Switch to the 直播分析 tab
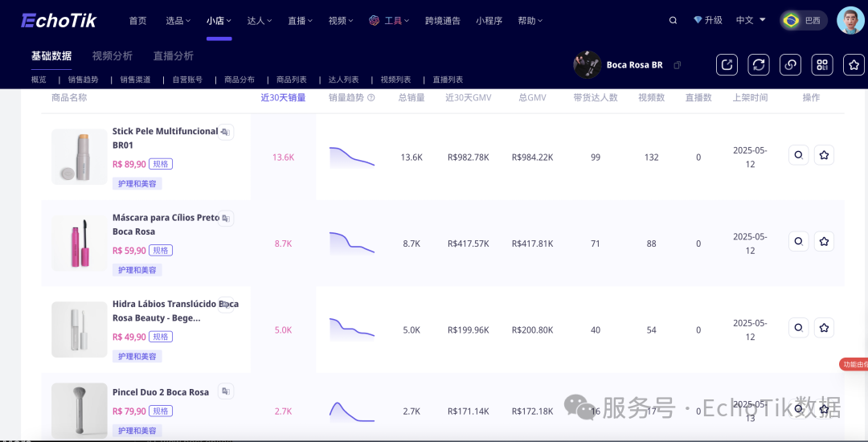 (174, 56)
